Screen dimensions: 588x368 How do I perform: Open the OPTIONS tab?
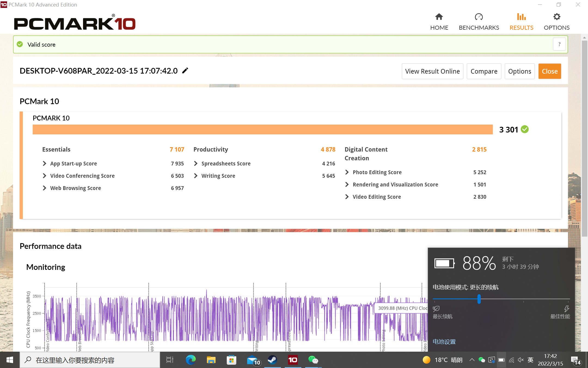tap(557, 22)
